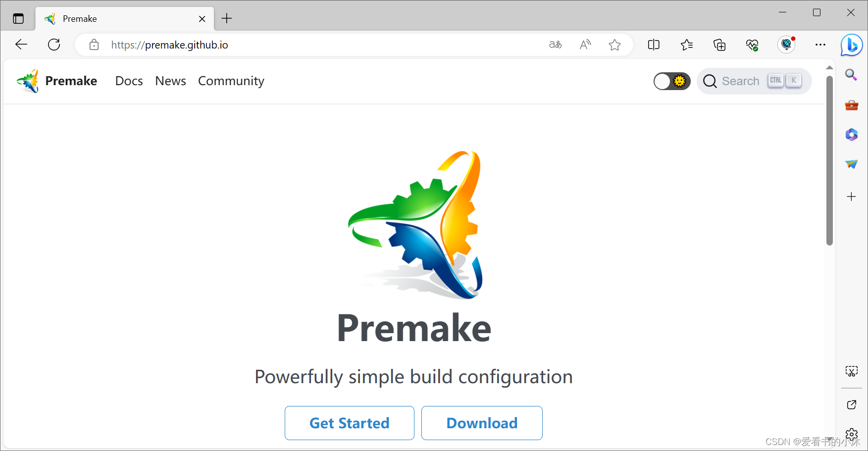Refresh the page with reload icon
The image size is (868, 451).
pos(54,45)
